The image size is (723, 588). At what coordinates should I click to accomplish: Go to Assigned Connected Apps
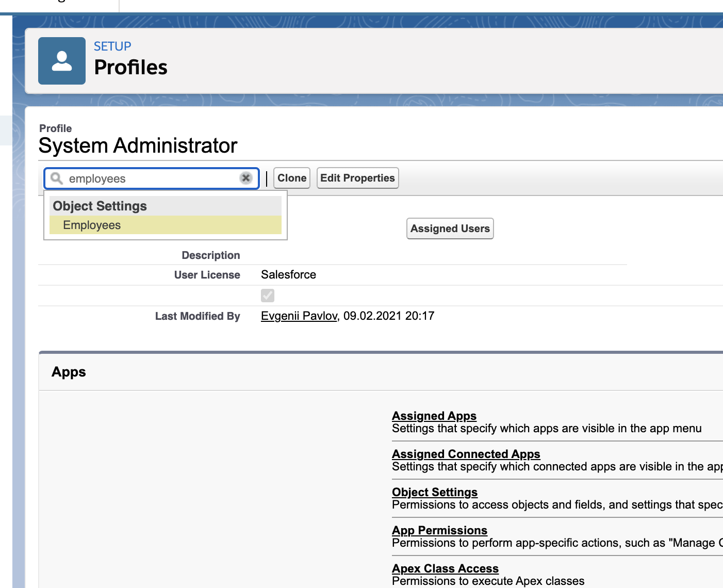pos(466,454)
